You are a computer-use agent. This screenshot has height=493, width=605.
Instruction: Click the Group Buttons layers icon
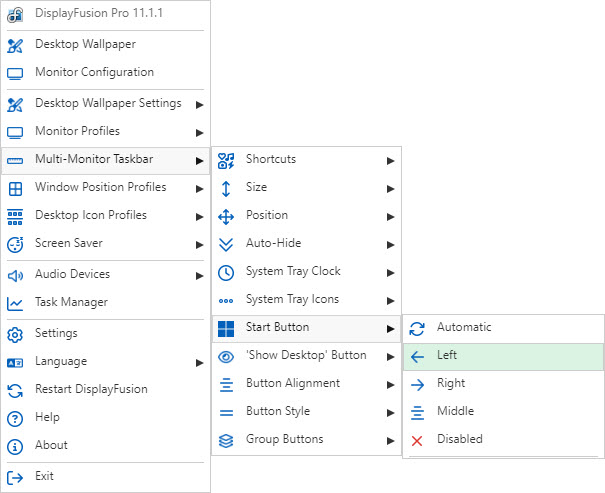(x=226, y=441)
